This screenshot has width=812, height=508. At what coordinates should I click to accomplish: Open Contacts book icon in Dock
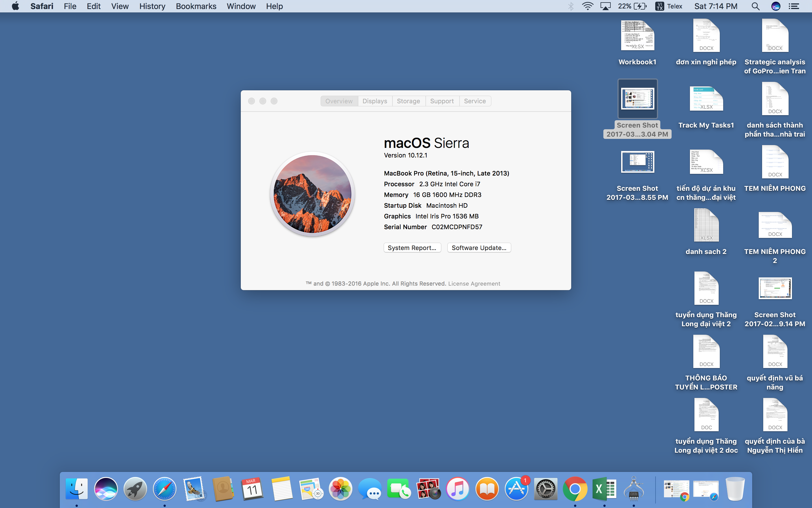tap(223, 489)
